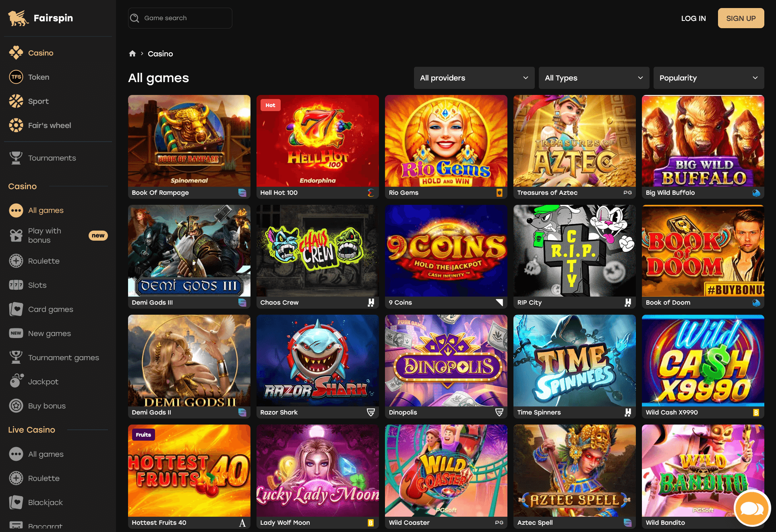The width and height of the screenshot is (776, 532).
Task: Open the Popularity sort dropdown
Action: [x=708, y=78]
